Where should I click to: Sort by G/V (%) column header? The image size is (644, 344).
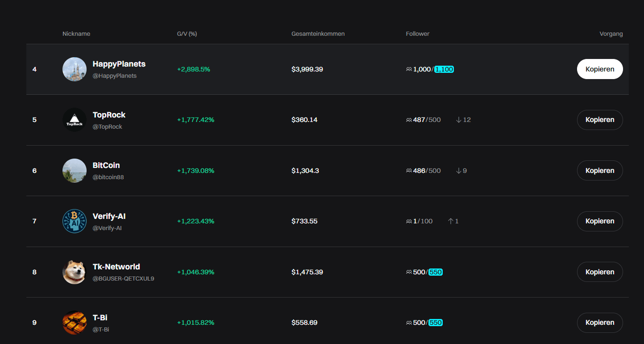click(x=187, y=34)
